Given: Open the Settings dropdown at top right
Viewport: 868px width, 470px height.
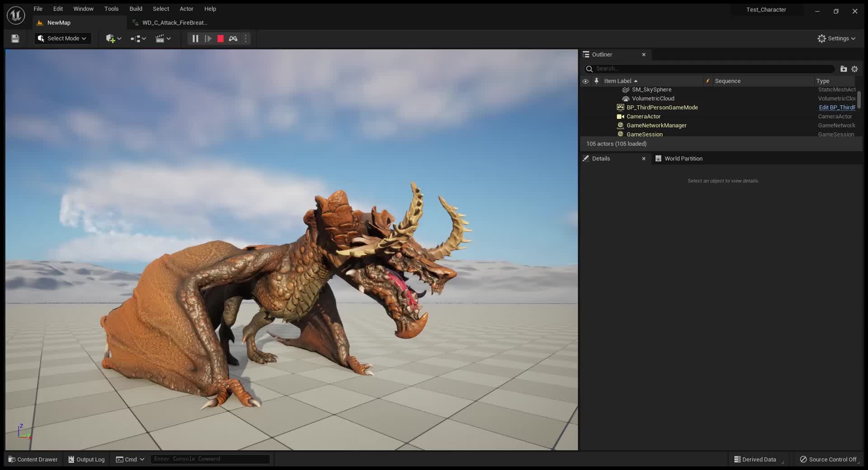Looking at the screenshot, I should [x=837, y=38].
